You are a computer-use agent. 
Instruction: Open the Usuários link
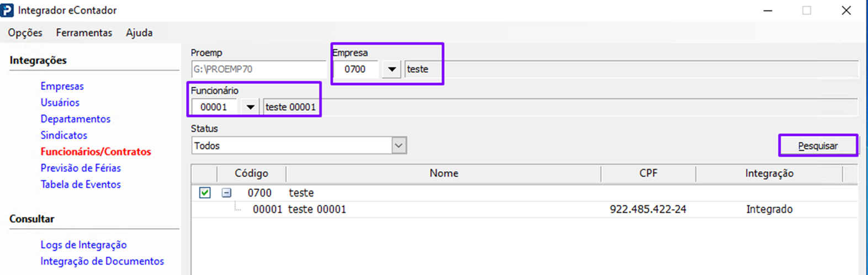pyautogui.click(x=60, y=102)
